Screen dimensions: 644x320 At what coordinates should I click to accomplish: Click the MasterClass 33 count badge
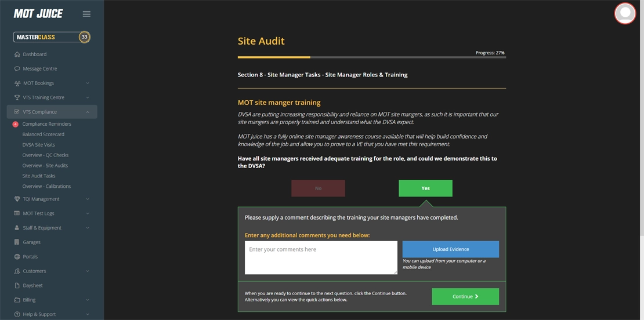[84, 37]
